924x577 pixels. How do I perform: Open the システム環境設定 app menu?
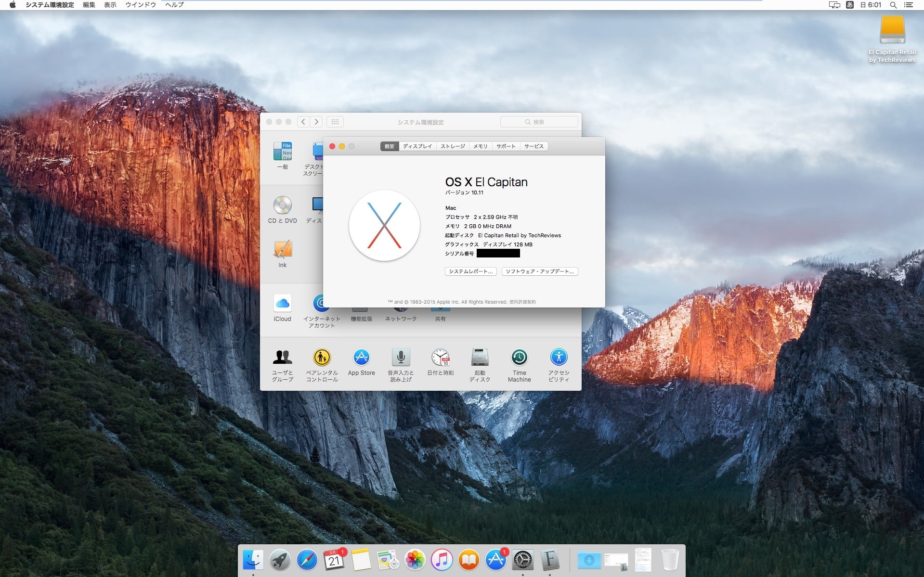(x=50, y=5)
